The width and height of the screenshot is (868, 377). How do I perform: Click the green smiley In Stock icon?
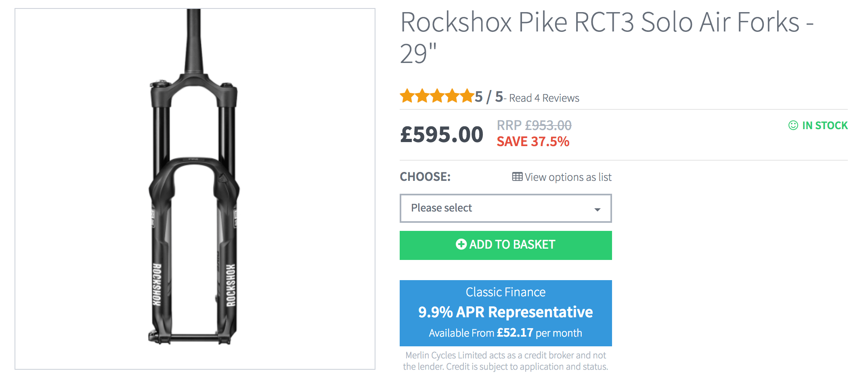pyautogui.click(x=793, y=126)
